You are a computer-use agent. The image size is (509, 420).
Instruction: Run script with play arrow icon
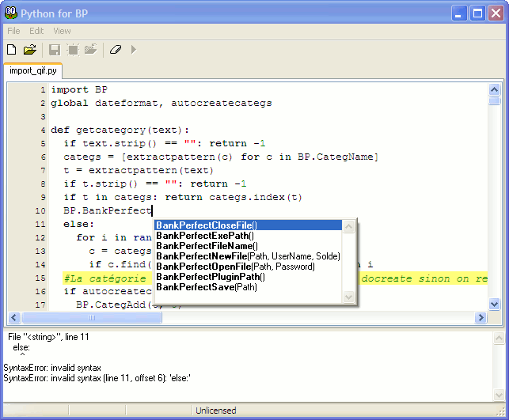[134, 50]
